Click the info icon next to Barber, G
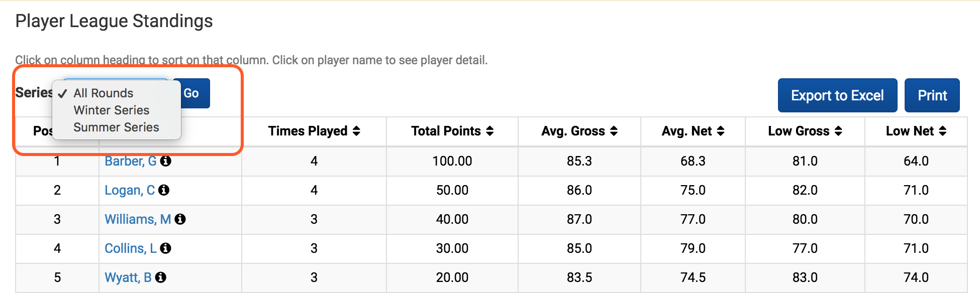Viewport: 980px width, 293px height. pos(166,161)
